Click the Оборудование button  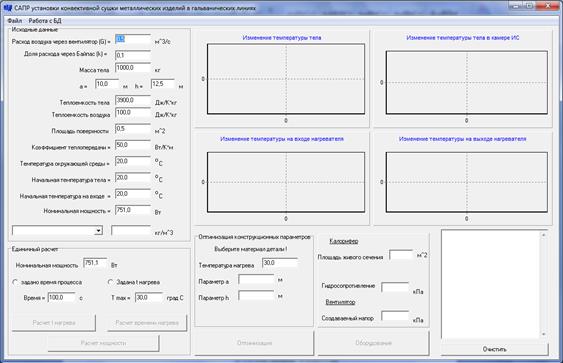(x=373, y=343)
